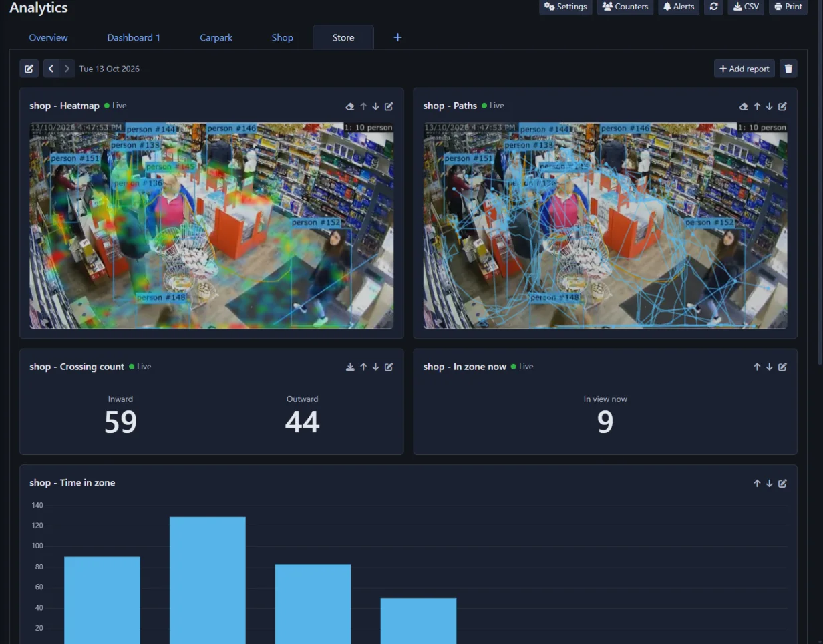Go to previous date with left chevron

pyautogui.click(x=51, y=69)
